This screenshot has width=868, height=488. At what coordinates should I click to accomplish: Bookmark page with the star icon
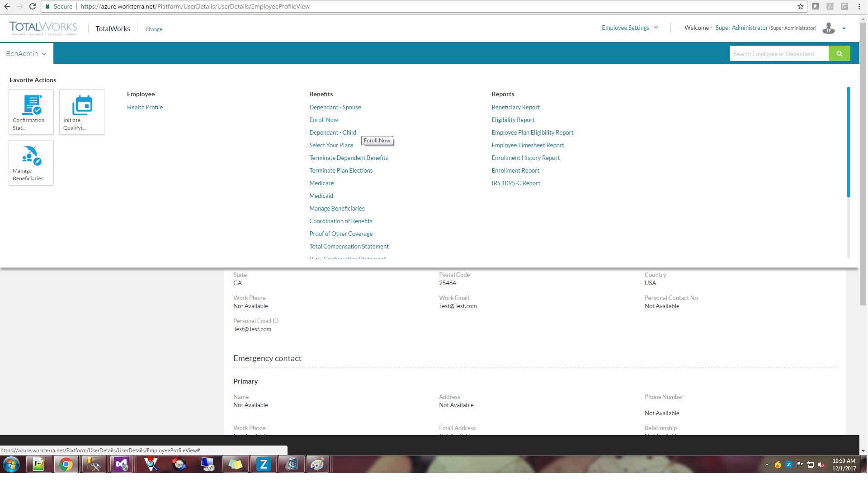tap(800, 6)
